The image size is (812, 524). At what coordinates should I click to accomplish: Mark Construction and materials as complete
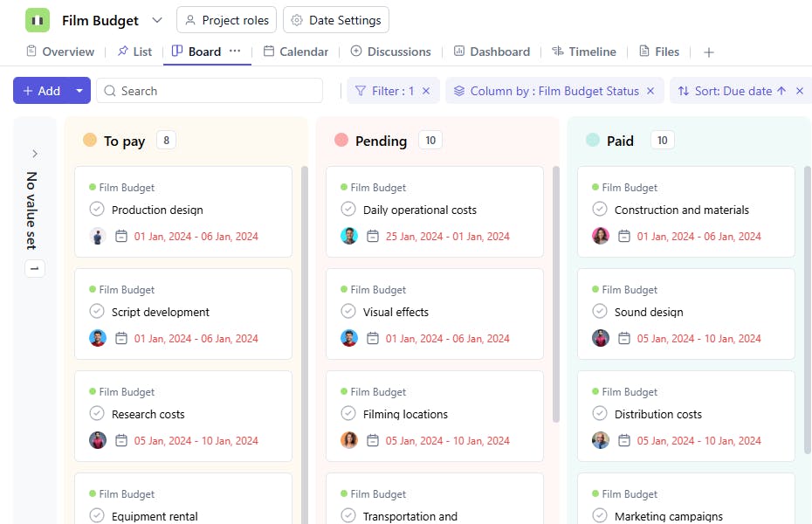[x=600, y=210]
